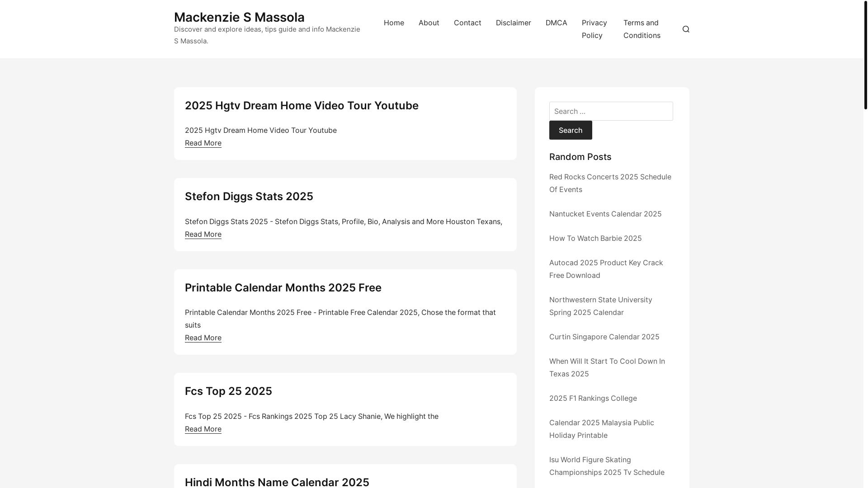Open Curtin Singapore Calendar 2025 link

tap(604, 337)
